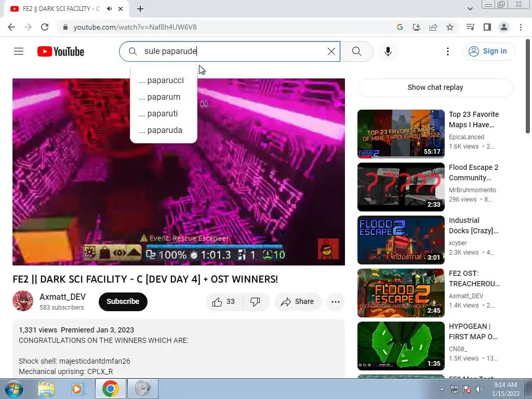Open FE2 OST: TREACHEROUS video thumbnail
The height and width of the screenshot is (399, 532).
[401, 293]
